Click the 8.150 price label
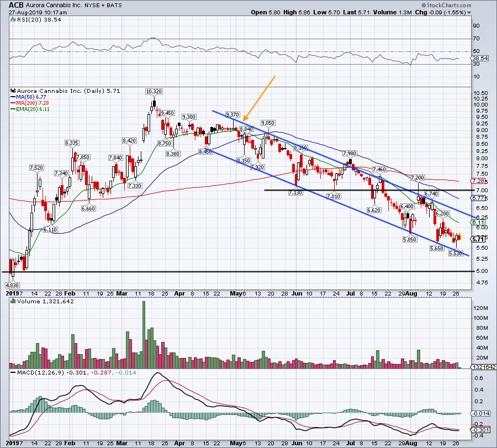The image size is (497, 448). click(x=244, y=161)
